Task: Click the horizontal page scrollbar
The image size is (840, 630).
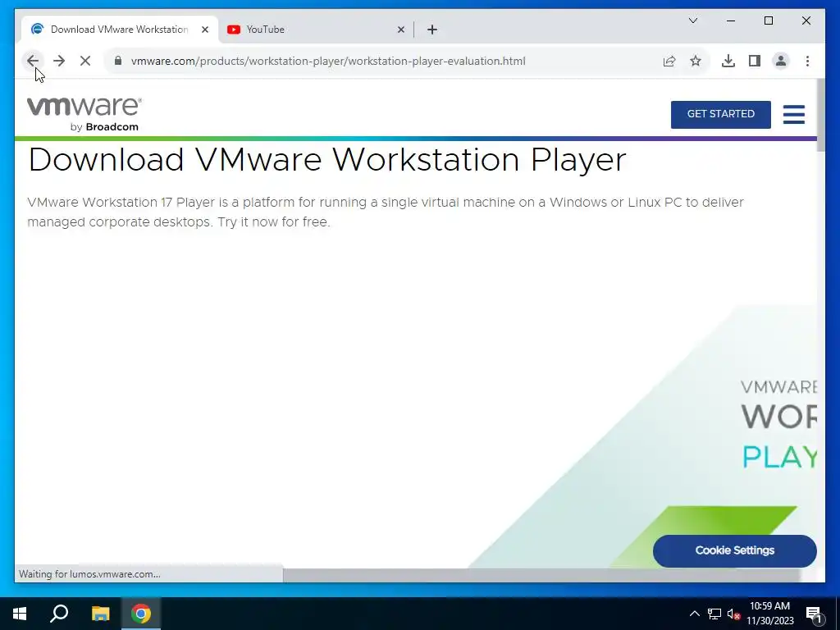Action: tap(541, 575)
